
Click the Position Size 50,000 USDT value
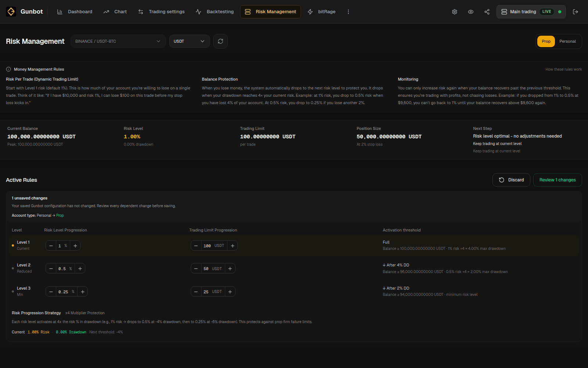click(x=389, y=137)
